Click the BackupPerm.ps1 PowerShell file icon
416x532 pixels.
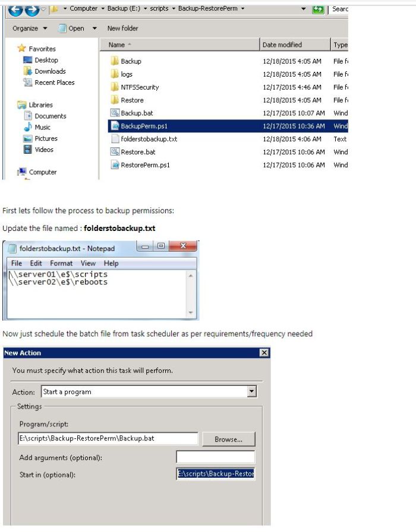pos(115,126)
